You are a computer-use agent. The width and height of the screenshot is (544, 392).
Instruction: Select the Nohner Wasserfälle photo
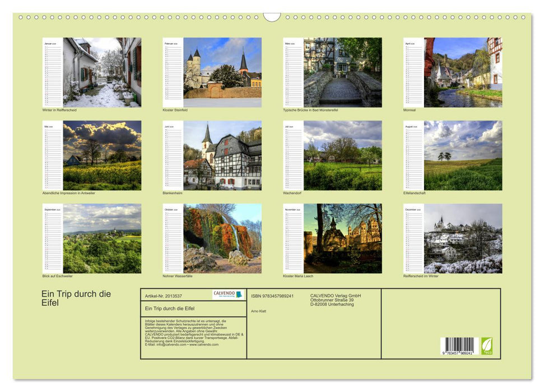(x=222, y=239)
